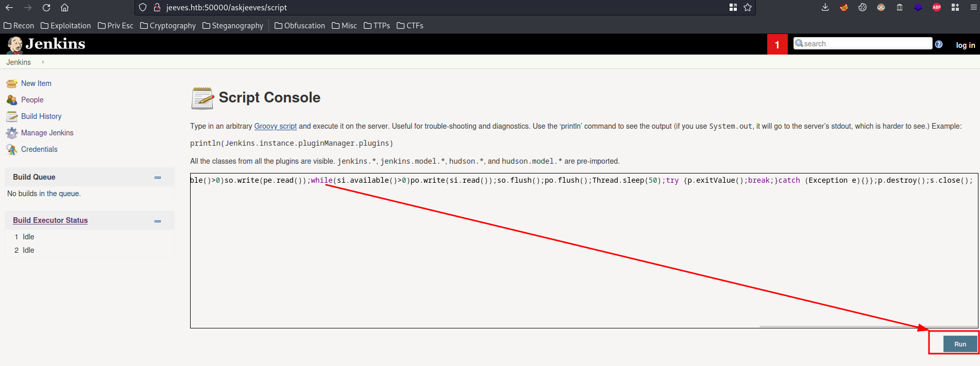Open the Credentials link

coord(39,149)
